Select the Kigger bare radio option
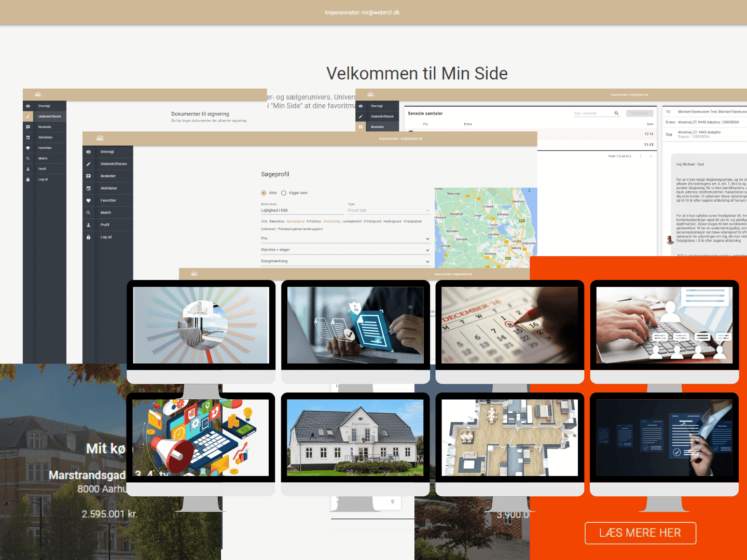Screen dimensions: 747x560 284,193
